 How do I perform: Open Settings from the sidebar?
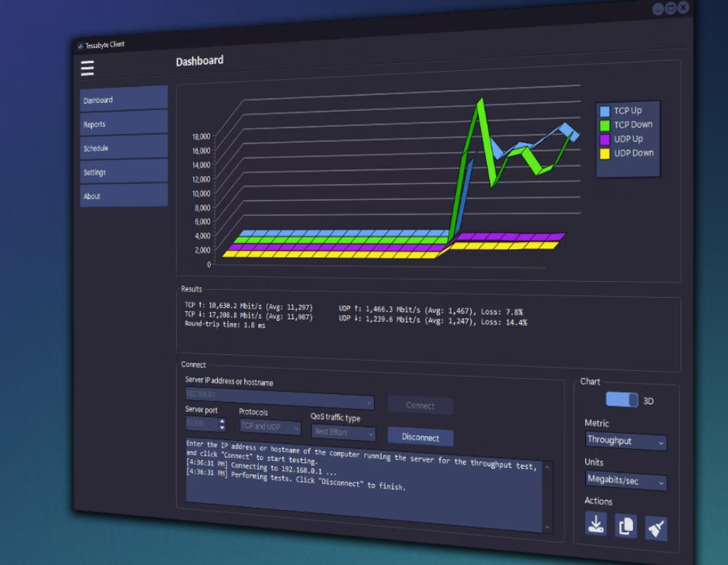point(124,172)
